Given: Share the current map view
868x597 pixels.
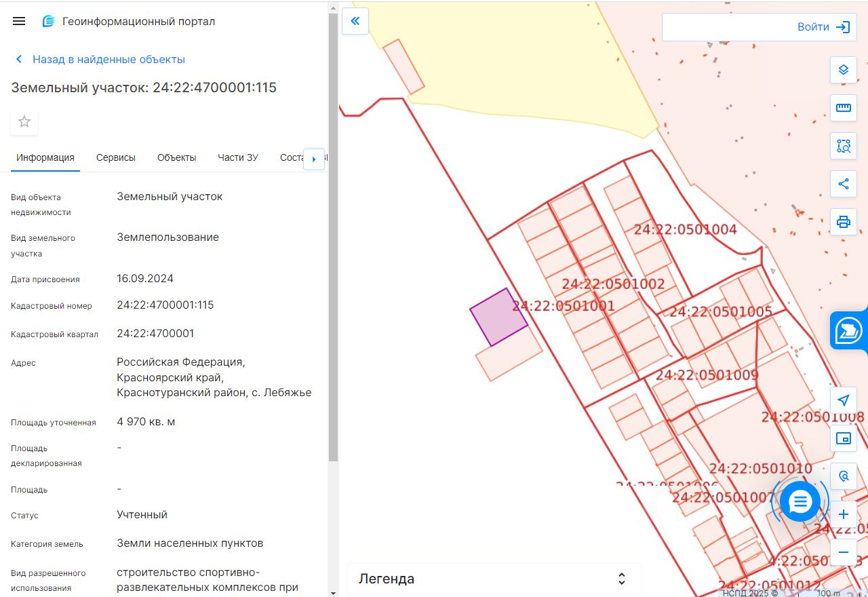Looking at the screenshot, I should tap(844, 184).
